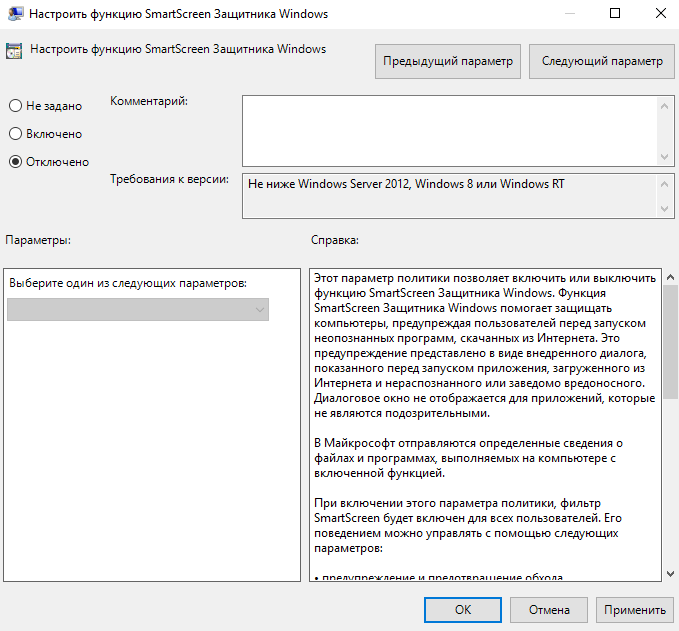Click the "Комментарий:" label
The height and width of the screenshot is (631, 679).
pos(149,101)
